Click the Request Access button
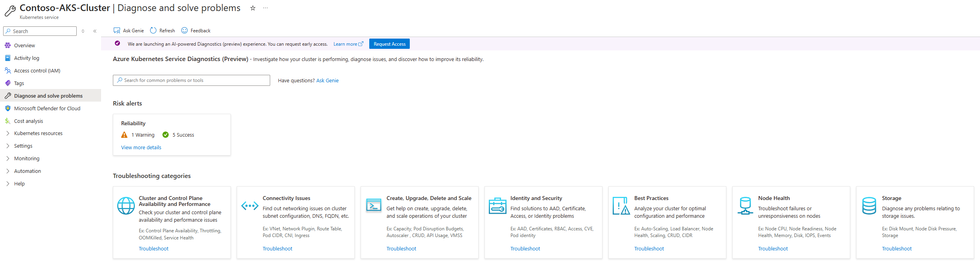The image size is (980, 265). [x=389, y=44]
